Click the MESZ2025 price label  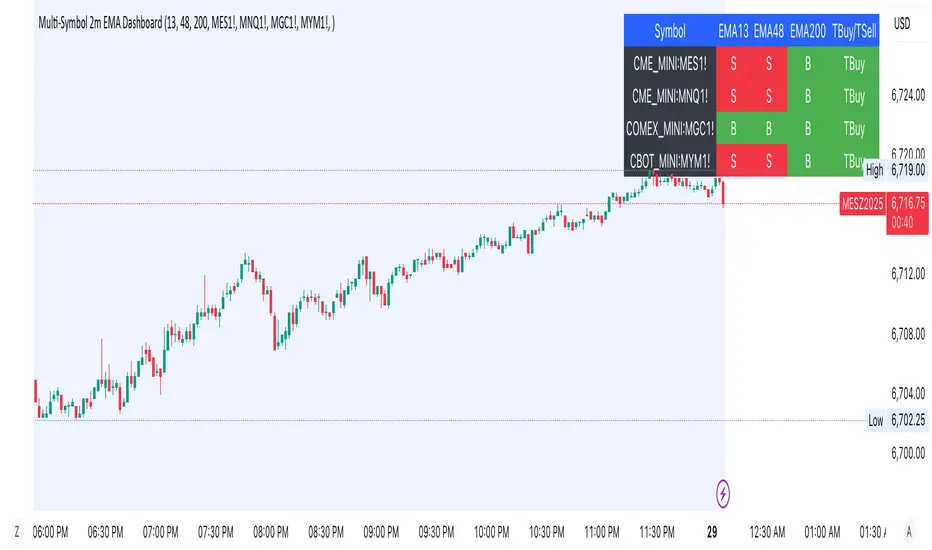pos(863,204)
